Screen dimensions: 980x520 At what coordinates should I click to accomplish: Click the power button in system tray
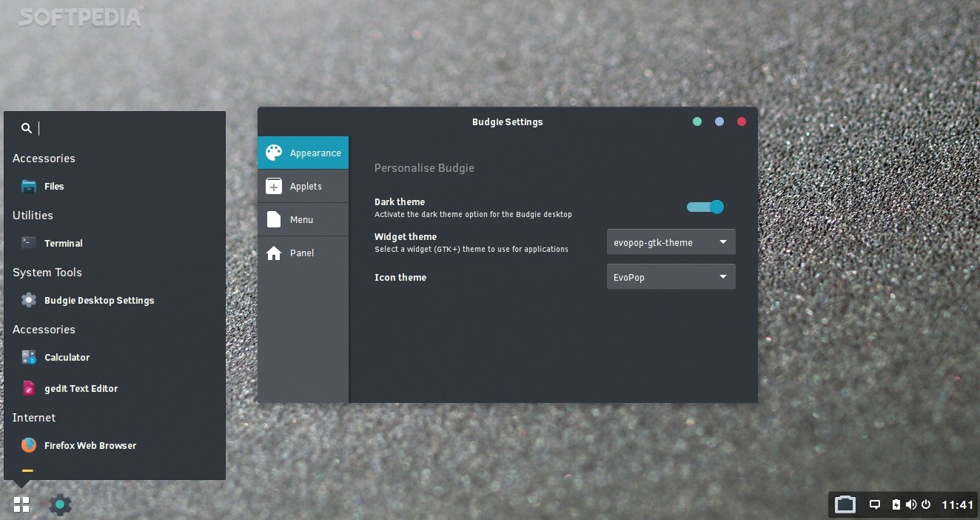click(x=925, y=504)
